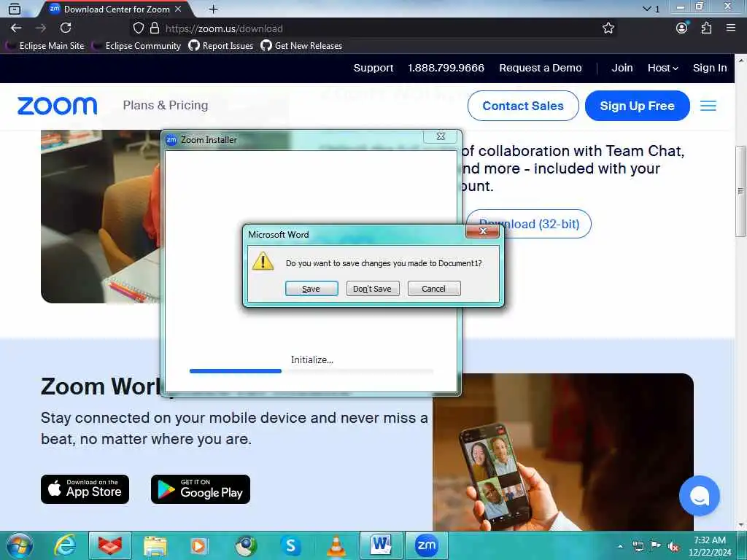Viewport: 747px width, 560px height.
Task: Click the phone number 1.888.799.9666
Action: [446, 68]
